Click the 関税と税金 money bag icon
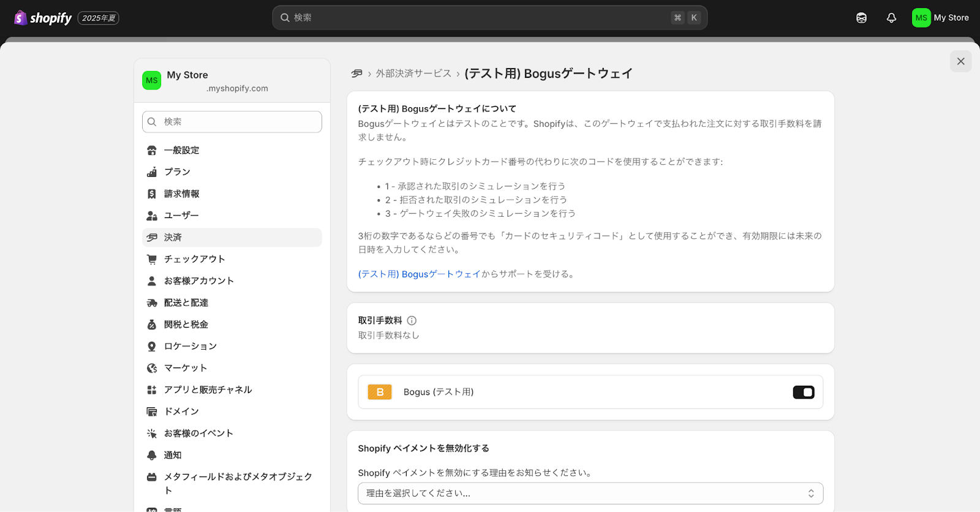980x512 pixels. 152,325
